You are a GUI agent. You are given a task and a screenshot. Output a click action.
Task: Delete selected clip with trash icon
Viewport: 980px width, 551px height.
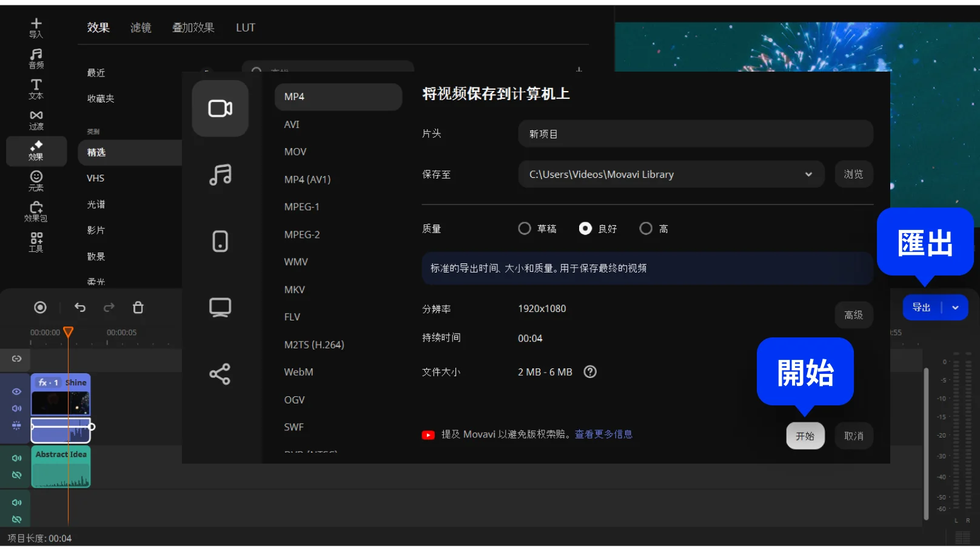(138, 308)
